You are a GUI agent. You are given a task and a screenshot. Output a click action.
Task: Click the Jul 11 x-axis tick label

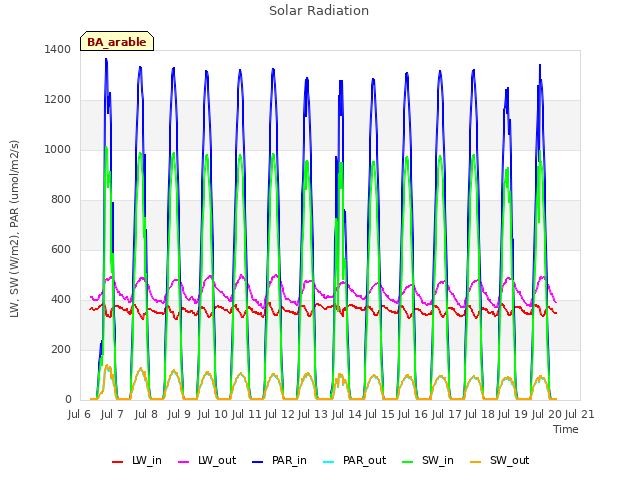tap(247, 414)
